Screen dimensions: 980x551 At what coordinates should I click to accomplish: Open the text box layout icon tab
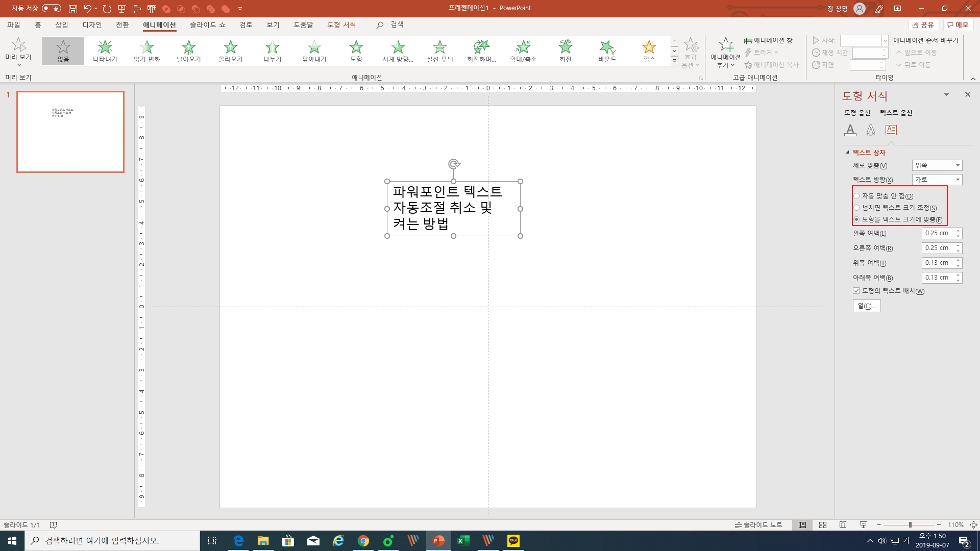(x=891, y=130)
